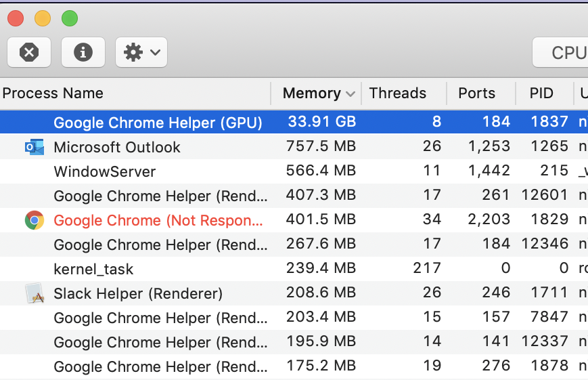Click the 2,203 ports value
This screenshot has height=380, width=588.
(x=489, y=219)
